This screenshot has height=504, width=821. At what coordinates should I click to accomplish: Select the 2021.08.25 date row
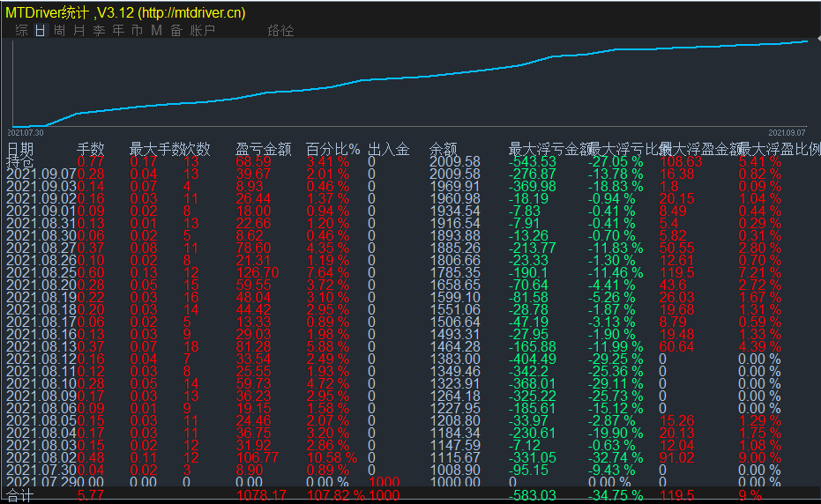tap(41, 273)
